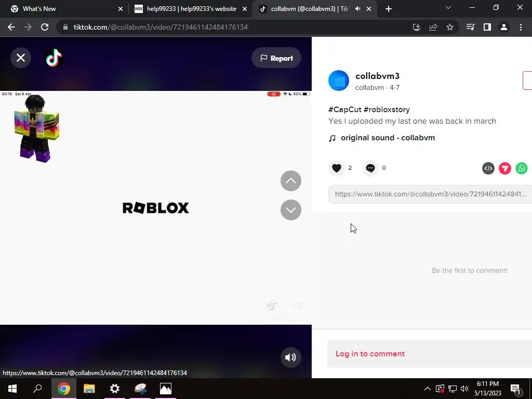Mute the video volume speaker

pyautogui.click(x=290, y=357)
